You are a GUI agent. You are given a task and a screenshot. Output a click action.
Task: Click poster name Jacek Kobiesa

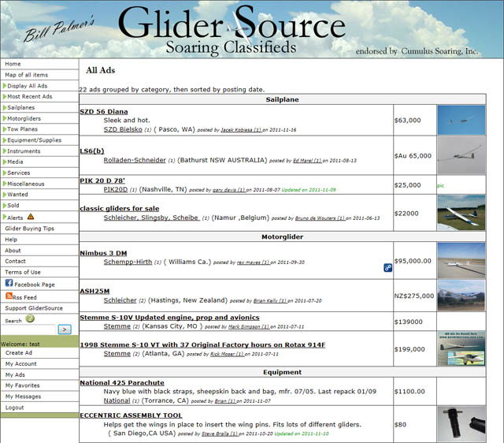[x=241, y=130]
